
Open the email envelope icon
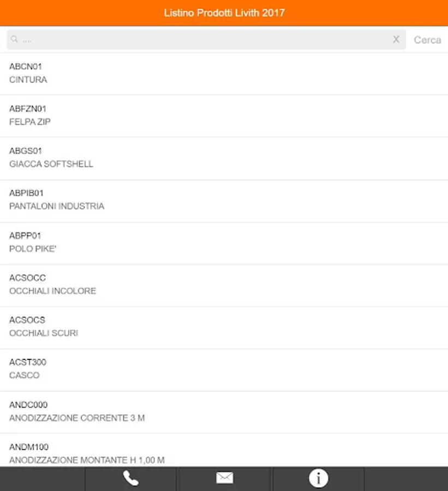coord(225,478)
